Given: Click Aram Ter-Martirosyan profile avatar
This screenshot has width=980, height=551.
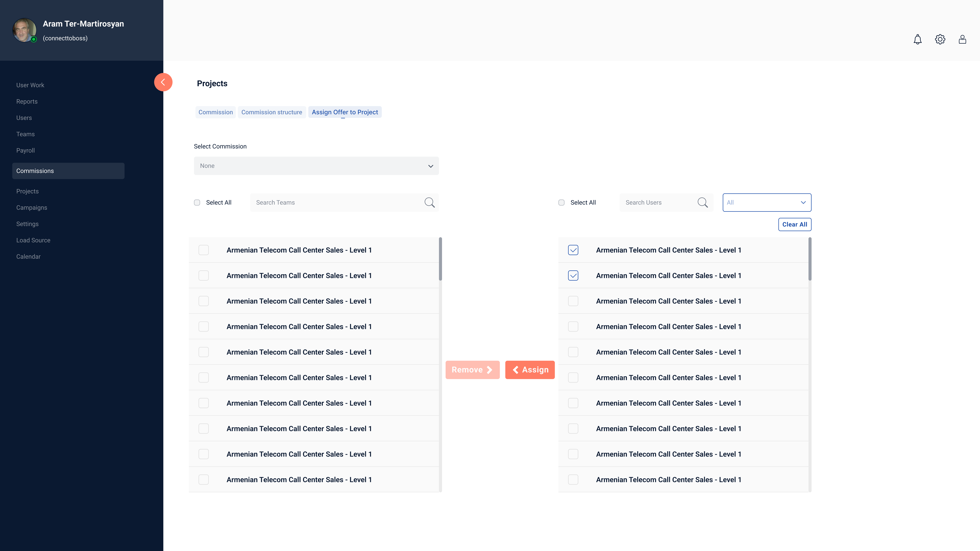Looking at the screenshot, I should tap(24, 30).
